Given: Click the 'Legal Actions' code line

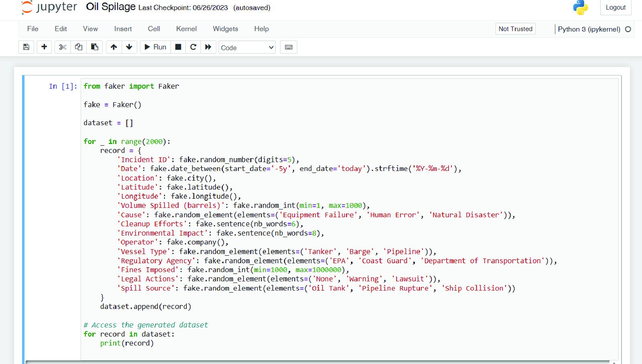Looking at the screenshot, I should click(x=278, y=279).
